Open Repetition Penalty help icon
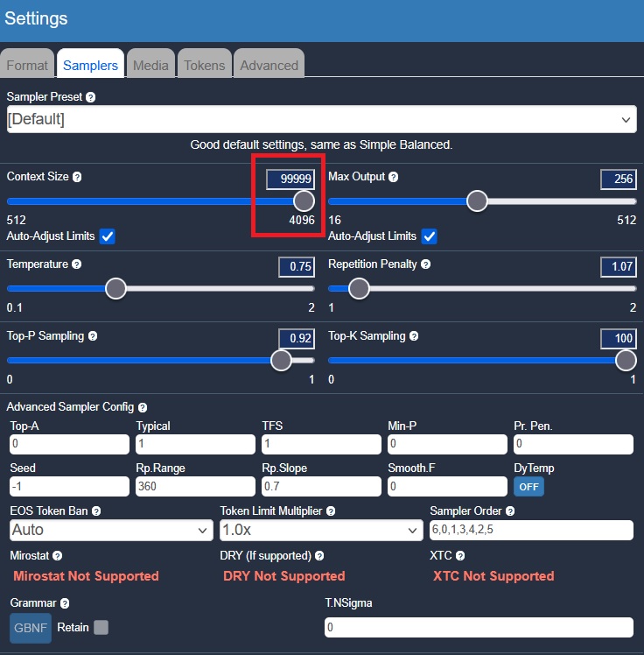The height and width of the screenshot is (655, 644). tap(425, 264)
